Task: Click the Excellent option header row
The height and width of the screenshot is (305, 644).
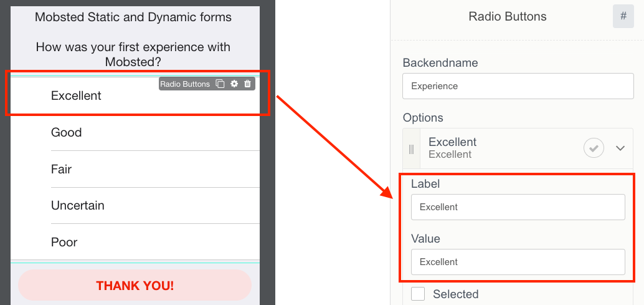Action: point(492,148)
